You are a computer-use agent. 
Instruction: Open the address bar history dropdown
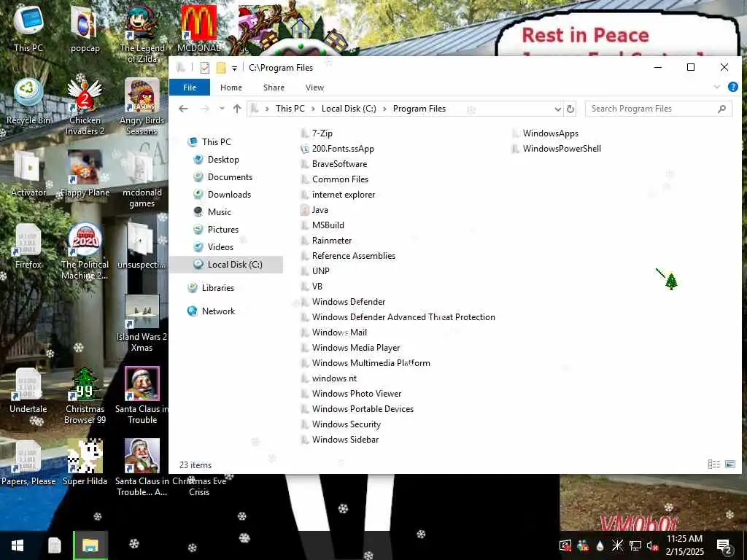[557, 109]
